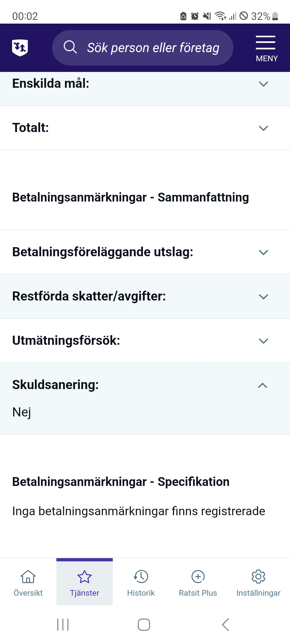Open the Inställningar gear icon
The height and width of the screenshot is (644, 290).
click(258, 577)
